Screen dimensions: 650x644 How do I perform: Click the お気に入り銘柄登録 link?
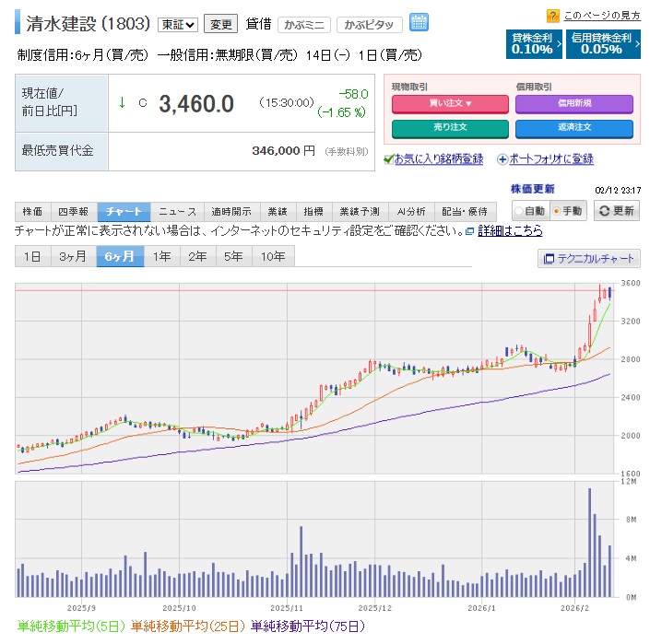tap(439, 159)
